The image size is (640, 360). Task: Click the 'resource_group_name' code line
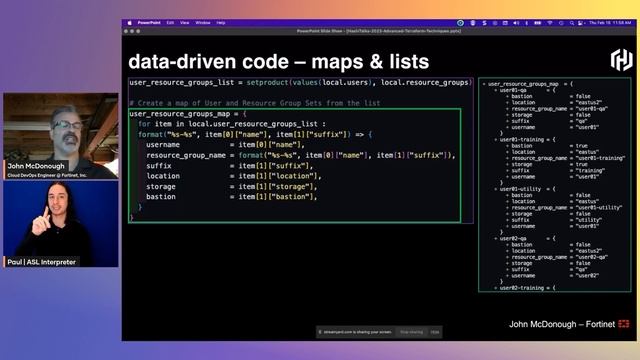[x=301, y=156]
